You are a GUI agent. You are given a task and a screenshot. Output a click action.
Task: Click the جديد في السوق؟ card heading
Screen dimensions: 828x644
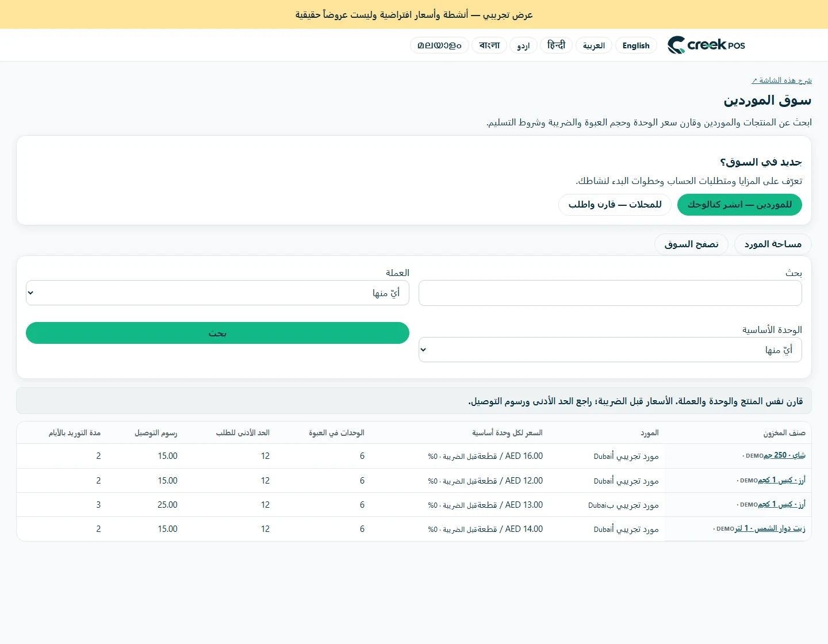tap(761, 162)
